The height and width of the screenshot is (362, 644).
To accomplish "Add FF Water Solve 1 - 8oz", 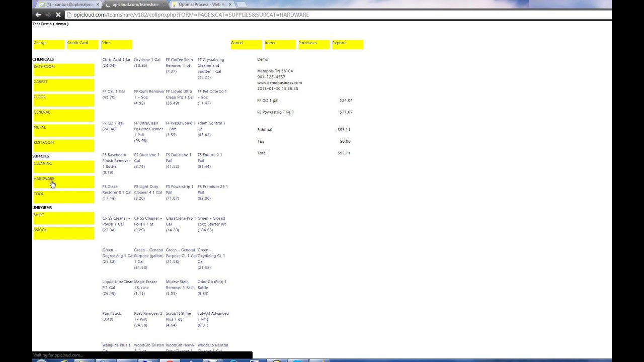I will coord(180,129).
